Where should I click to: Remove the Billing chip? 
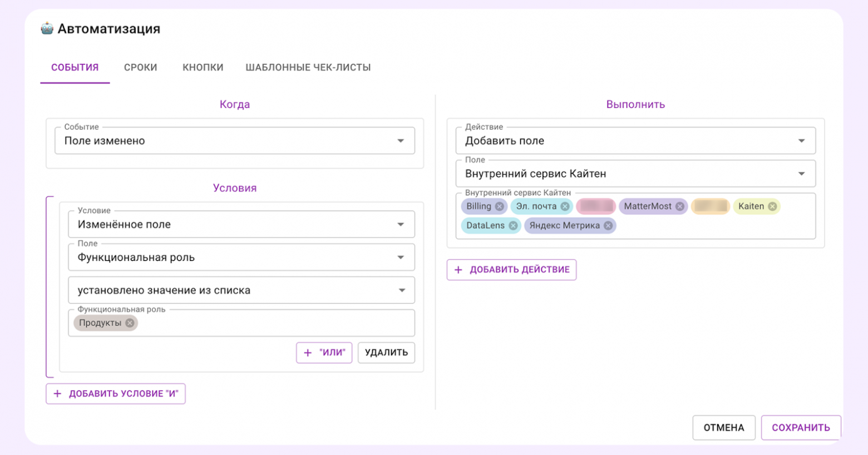[x=499, y=206]
